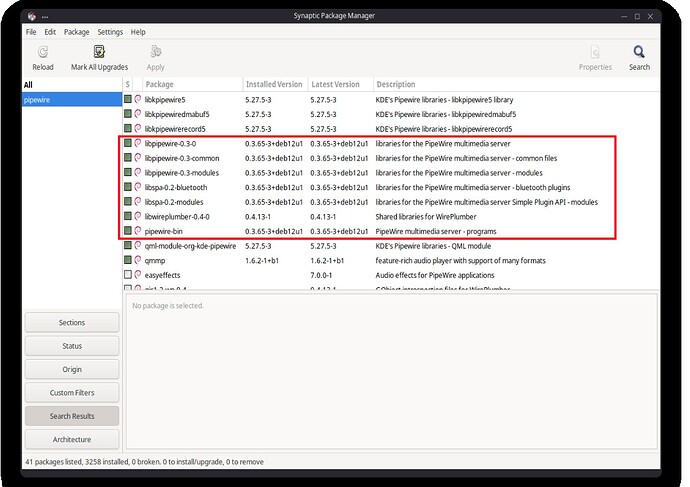Open the File menu

(x=31, y=32)
